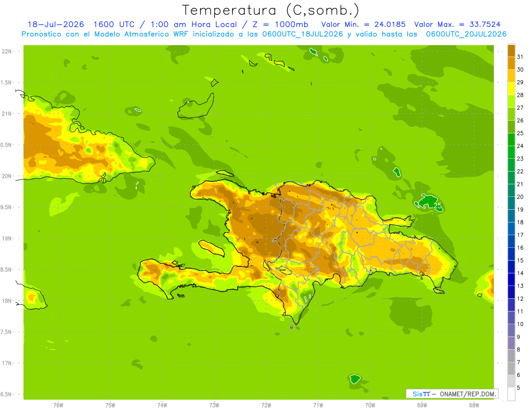Click the "25" contour label on the map

(x=438, y=206)
